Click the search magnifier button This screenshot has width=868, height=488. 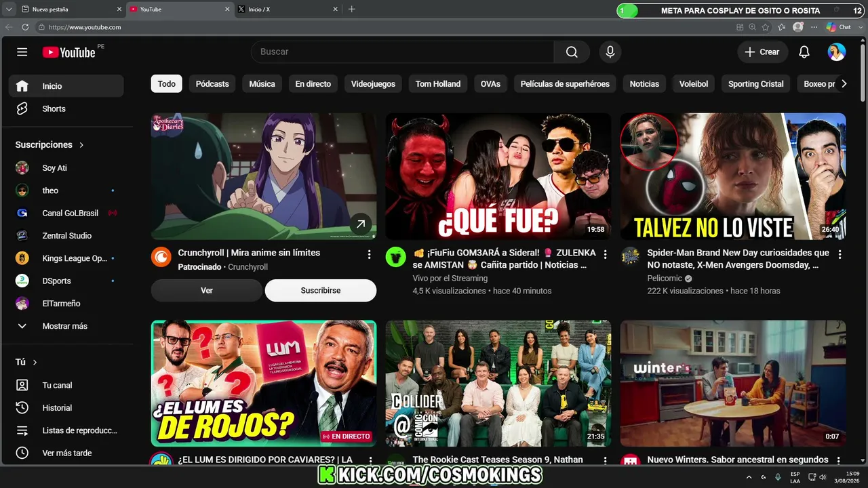pyautogui.click(x=572, y=52)
